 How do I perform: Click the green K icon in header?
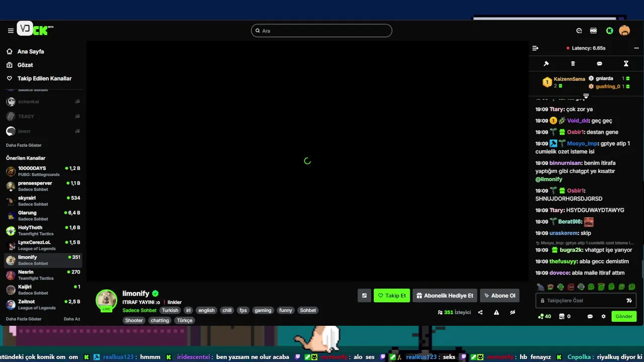pyautogui.click(x=609, y=31)
